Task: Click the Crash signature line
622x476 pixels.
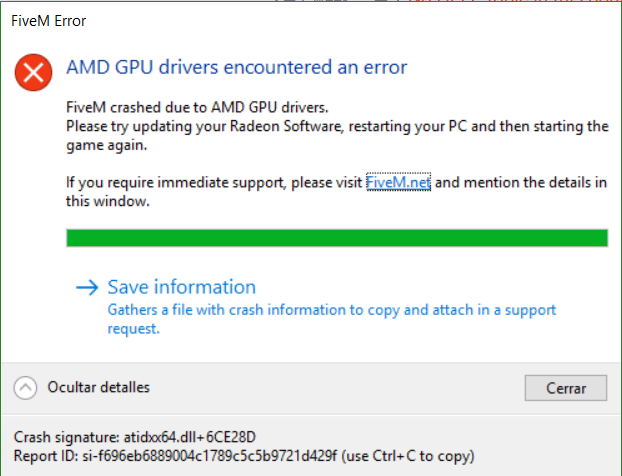Action: point(135,438)
